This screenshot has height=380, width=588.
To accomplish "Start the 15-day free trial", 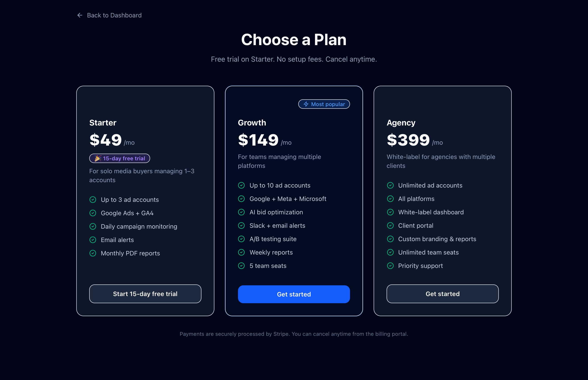I will click(x=145, y=294).
